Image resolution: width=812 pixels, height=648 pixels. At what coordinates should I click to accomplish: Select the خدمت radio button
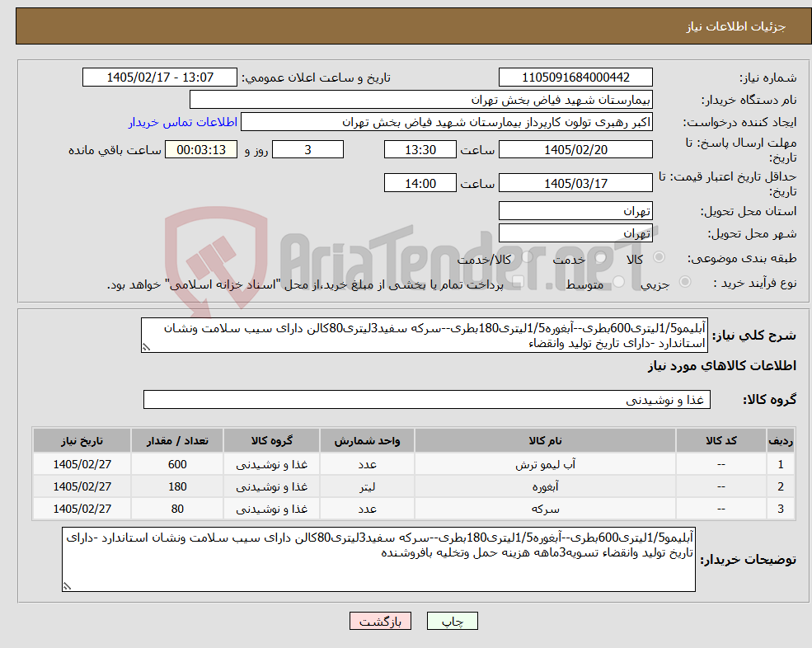[601, 257]
